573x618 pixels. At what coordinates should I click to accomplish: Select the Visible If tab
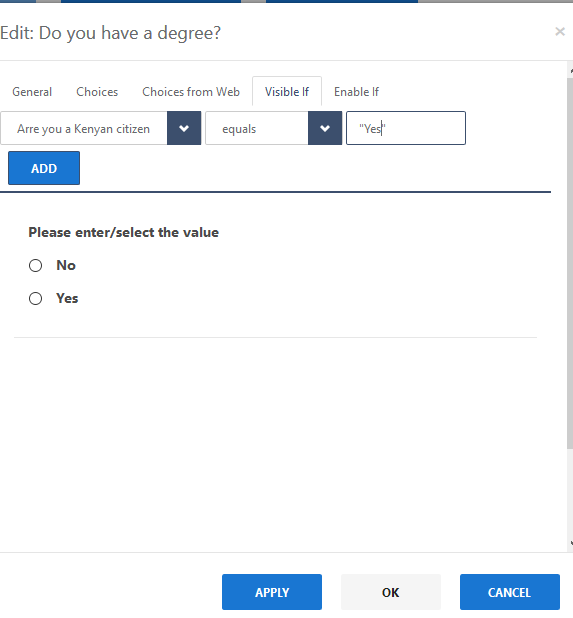tap(287, 92)
